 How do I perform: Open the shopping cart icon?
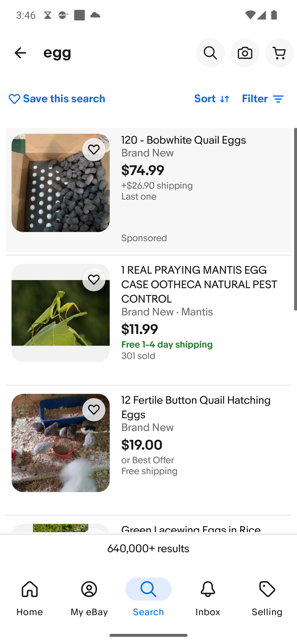pyautogui.click(x=279, y=53)
